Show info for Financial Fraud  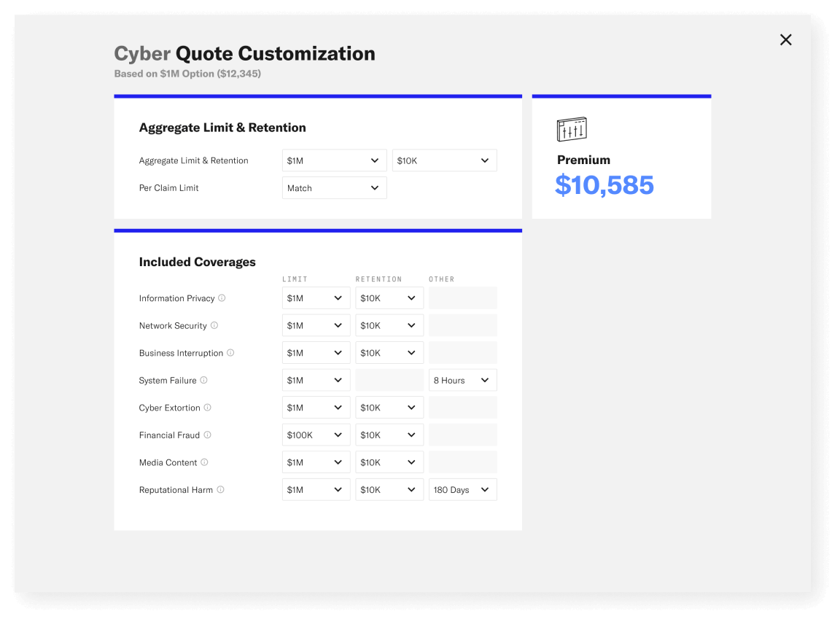click(x=207, y=435)
